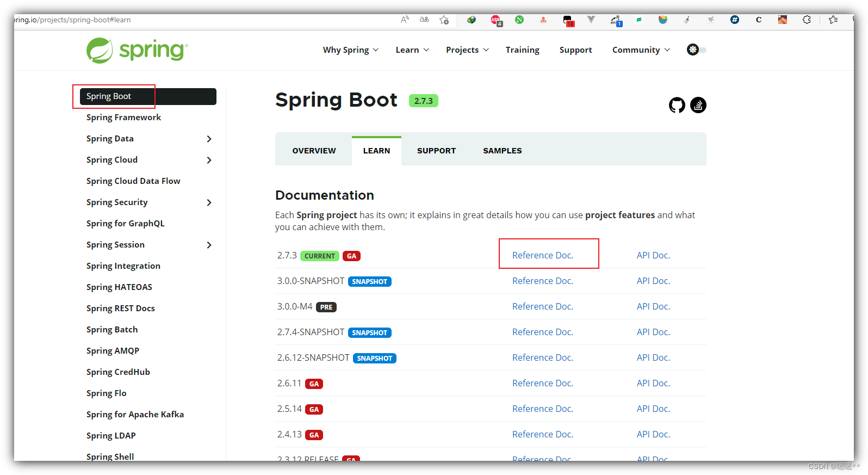Open Spring Flo in sidebar
868x475 pixels.
coord(106,393)
